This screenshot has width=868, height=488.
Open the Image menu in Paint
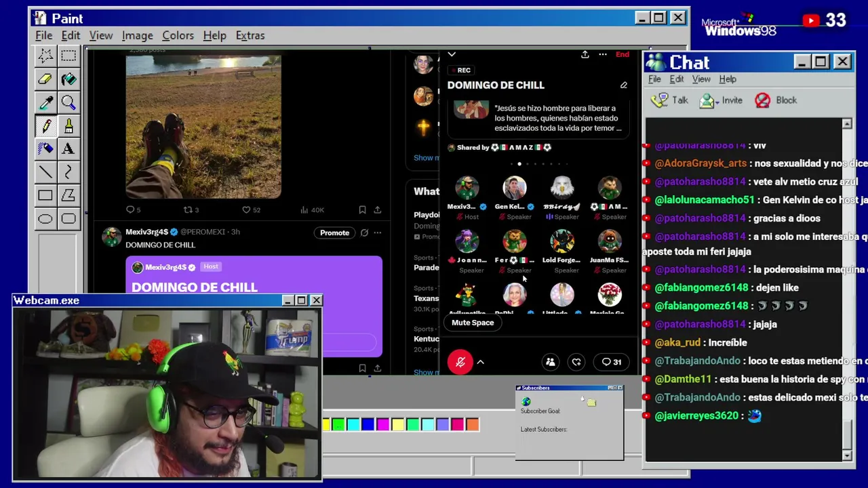pyautogui.click(x=137, y=35)
